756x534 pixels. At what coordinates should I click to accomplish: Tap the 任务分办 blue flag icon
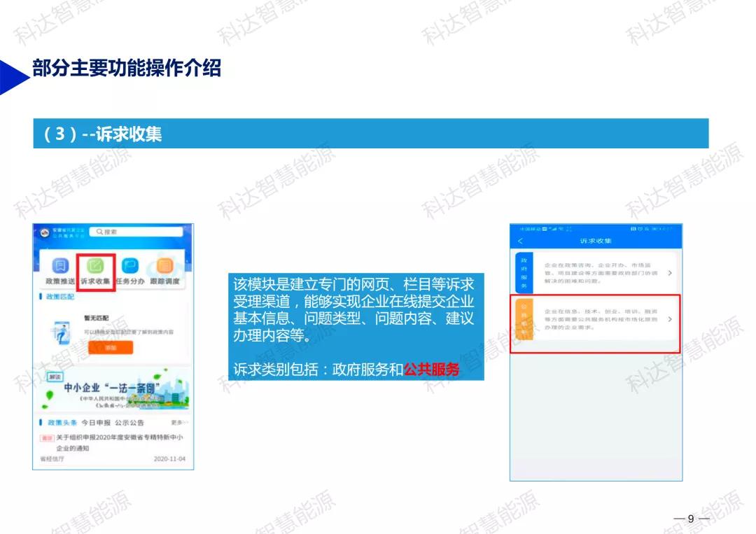click(130, 265)
